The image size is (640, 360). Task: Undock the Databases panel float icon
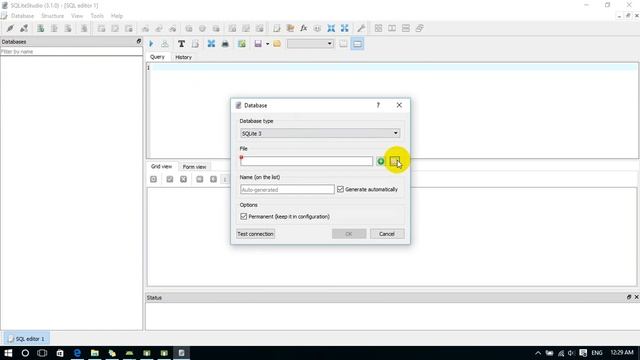(139, 41)
